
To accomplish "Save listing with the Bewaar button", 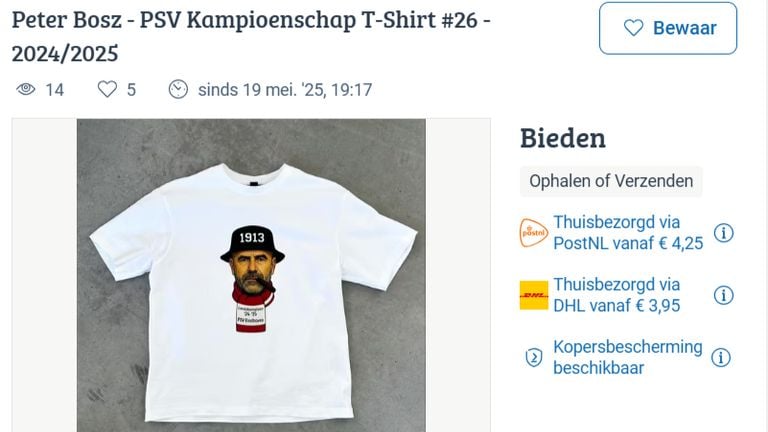I will [668, 28].
